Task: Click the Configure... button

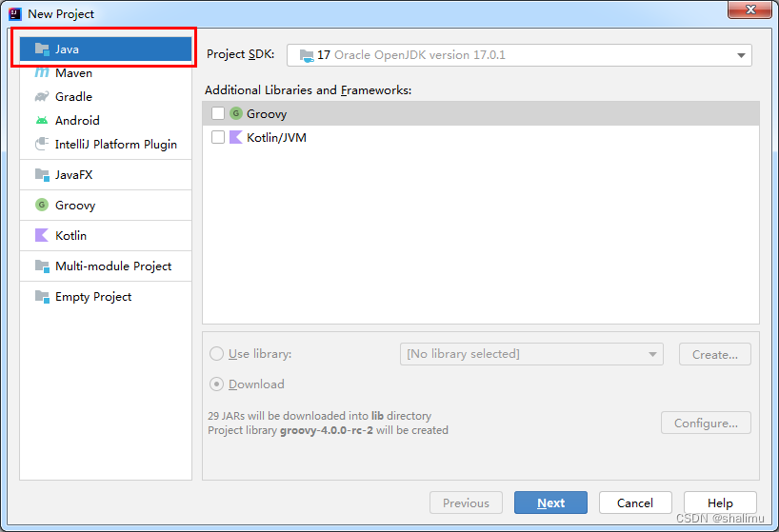Action: tap(706, 423)
